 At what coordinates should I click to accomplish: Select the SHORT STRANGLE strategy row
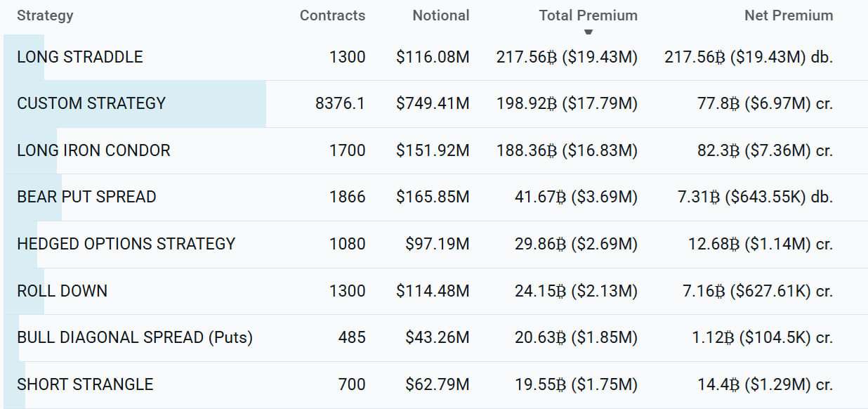point(85,384)
